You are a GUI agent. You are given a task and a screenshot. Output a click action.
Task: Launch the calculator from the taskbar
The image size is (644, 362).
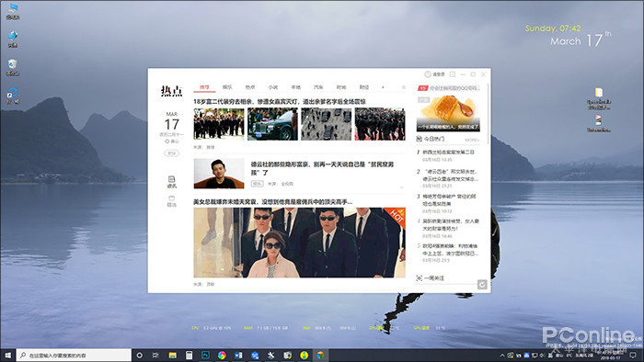point(189,355)
